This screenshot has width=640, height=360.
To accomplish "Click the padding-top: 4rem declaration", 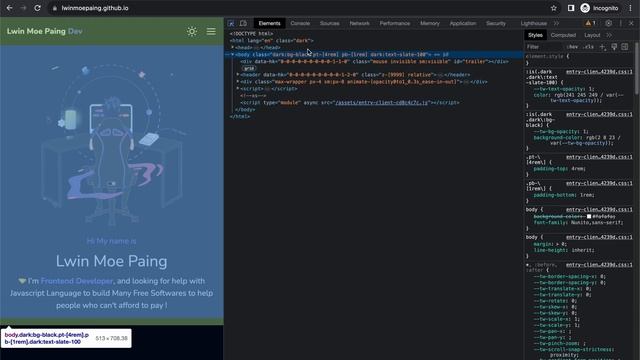I will click(x=560, y=169).
